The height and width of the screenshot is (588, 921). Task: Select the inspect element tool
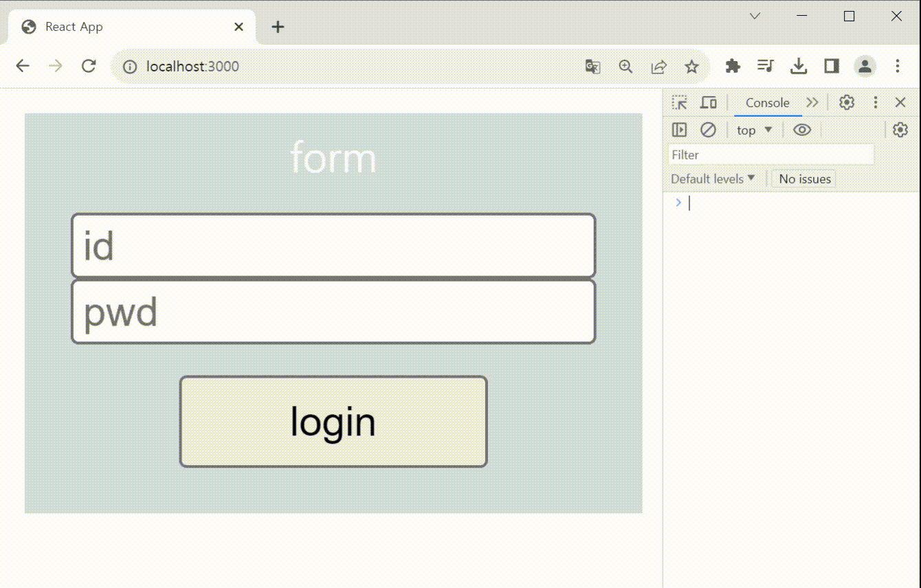(679, 102)
